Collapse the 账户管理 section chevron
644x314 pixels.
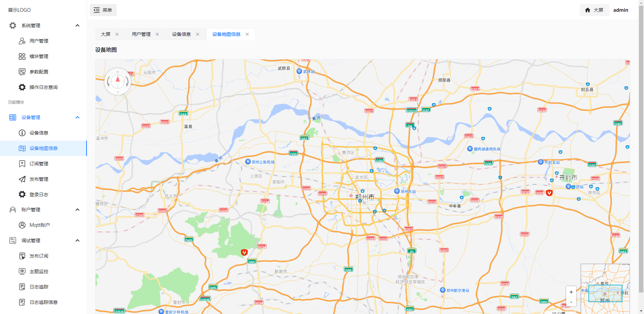point(77,210)
